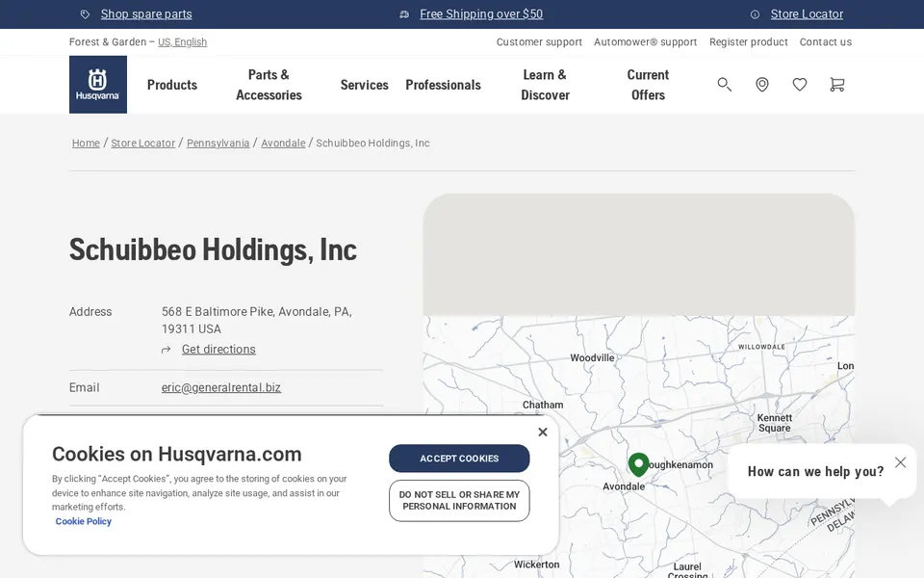This screenshot has height=578, width=924.
Task: Go to Store Locator breadcrumb
Action: (x=143, y=143)
